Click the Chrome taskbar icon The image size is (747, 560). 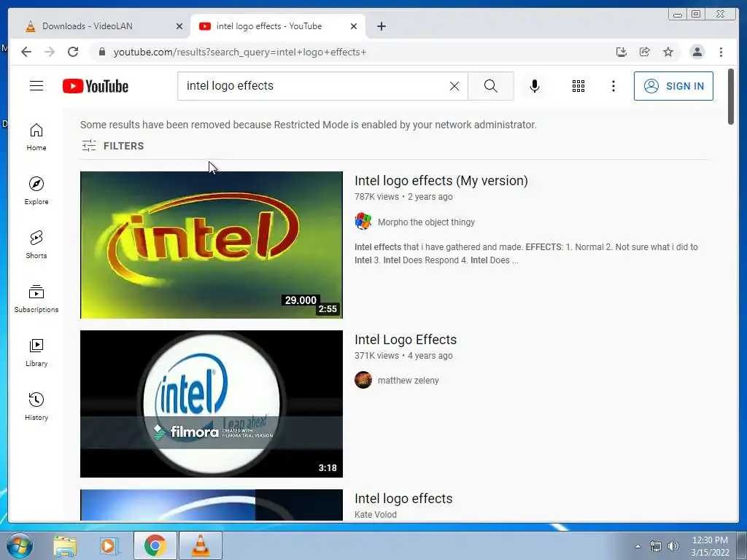point(155,545)
